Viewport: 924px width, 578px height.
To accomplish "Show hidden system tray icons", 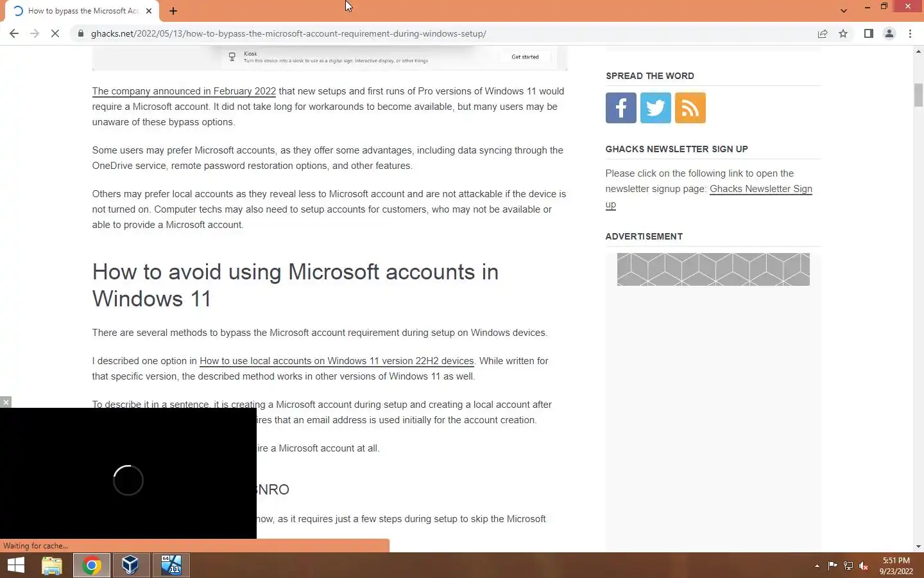I will (x=817, y=566).
